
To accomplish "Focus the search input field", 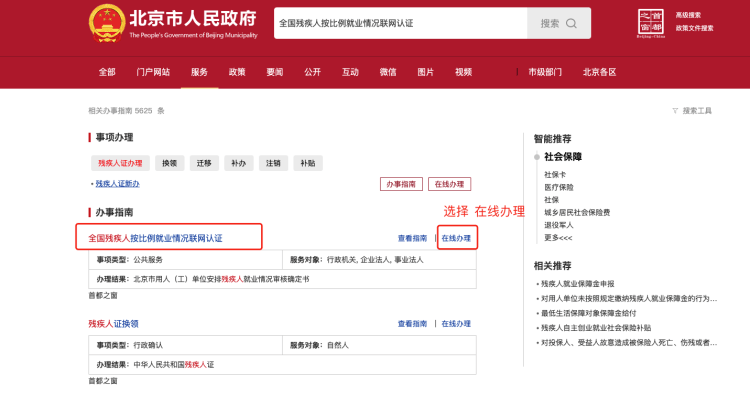I will click(x=400, y=23).
